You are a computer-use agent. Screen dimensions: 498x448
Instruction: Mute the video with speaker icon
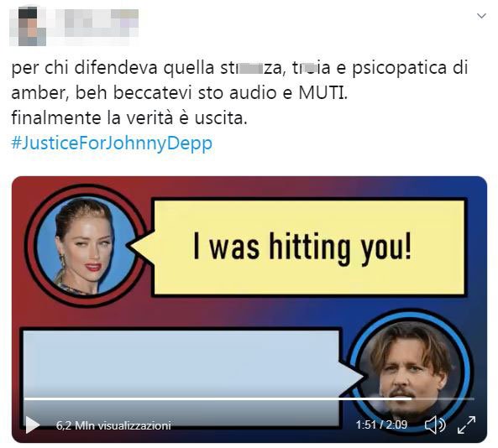(x=435, y=425)
